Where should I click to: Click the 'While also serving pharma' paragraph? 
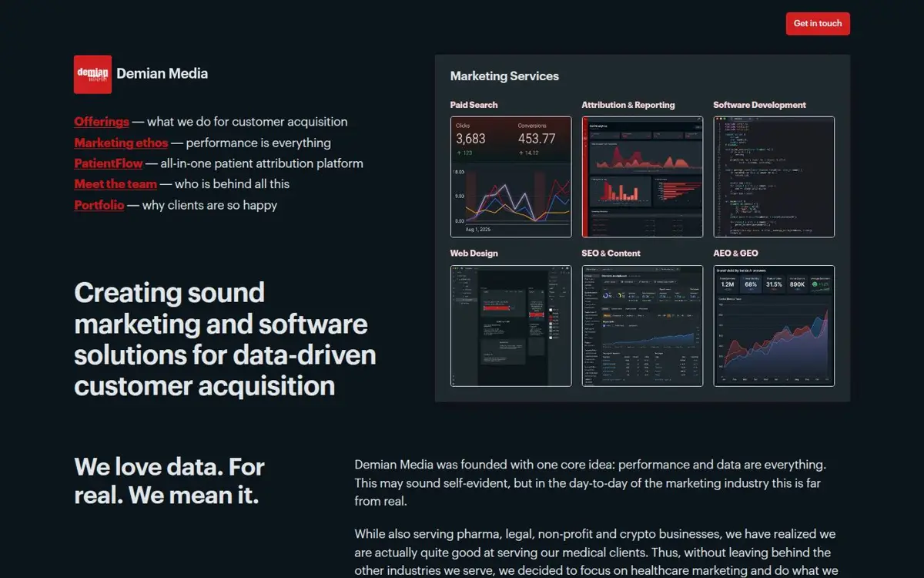(x=594, y=553)
